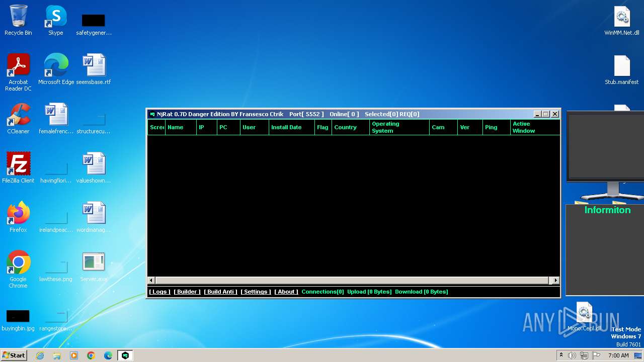Click the Download [0 Bytes] status text

pyautogui.click(x=422, y=292)
